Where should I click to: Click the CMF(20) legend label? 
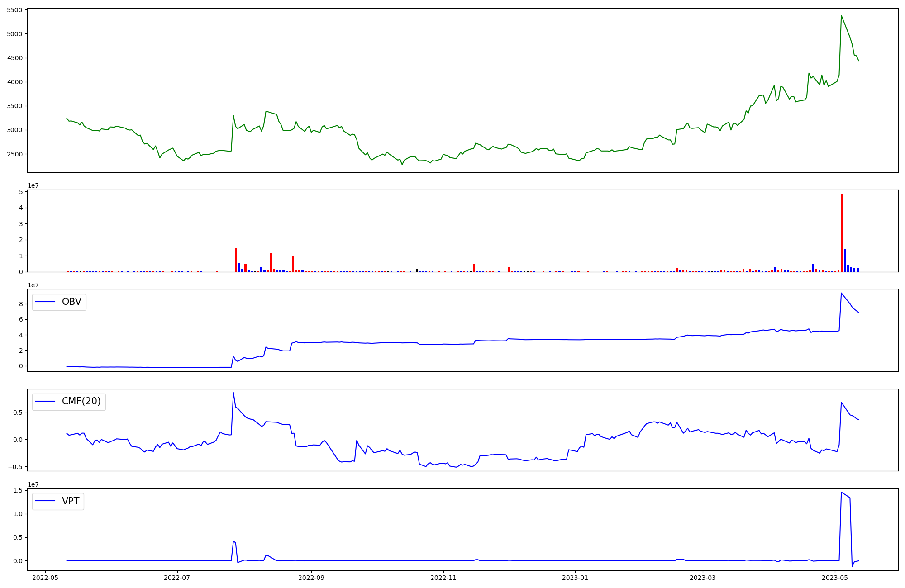81,401
